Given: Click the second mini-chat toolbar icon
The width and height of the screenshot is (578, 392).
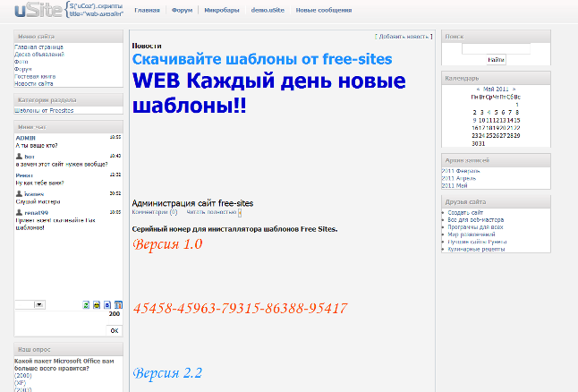Looking at the screenshot, I should click(x=96, y=305).
